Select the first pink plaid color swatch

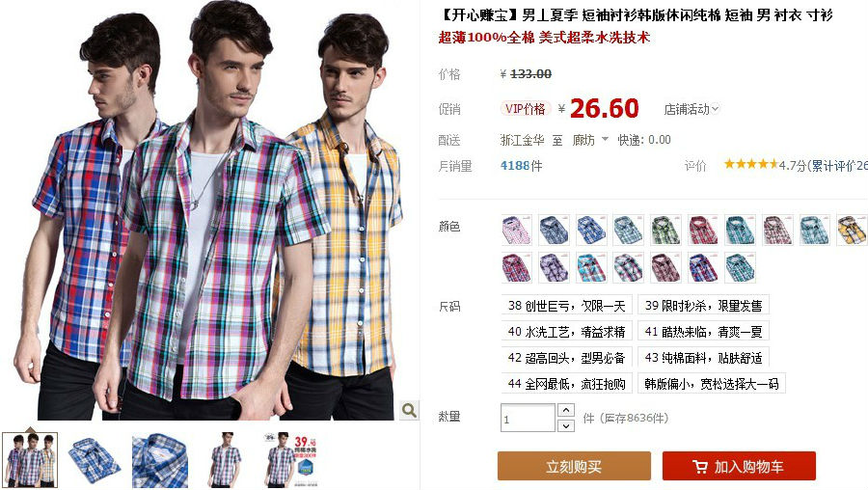pyautogui.click(x=517, y=230)
